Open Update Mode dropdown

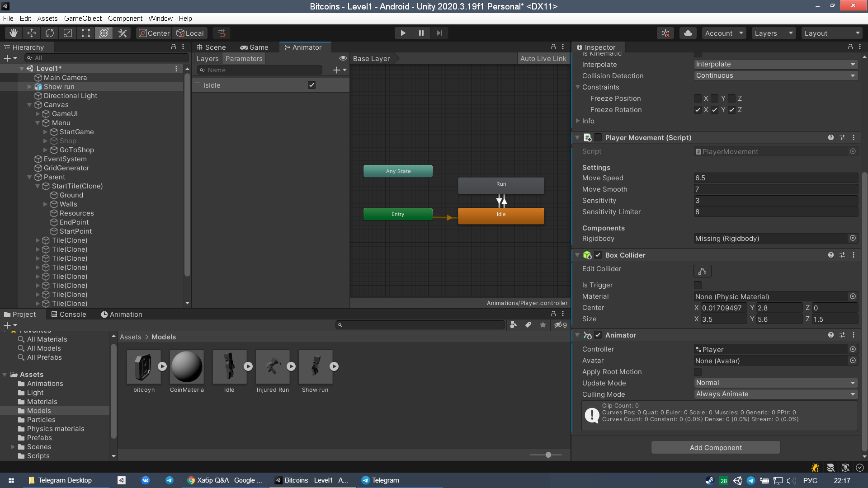[776, 383]
